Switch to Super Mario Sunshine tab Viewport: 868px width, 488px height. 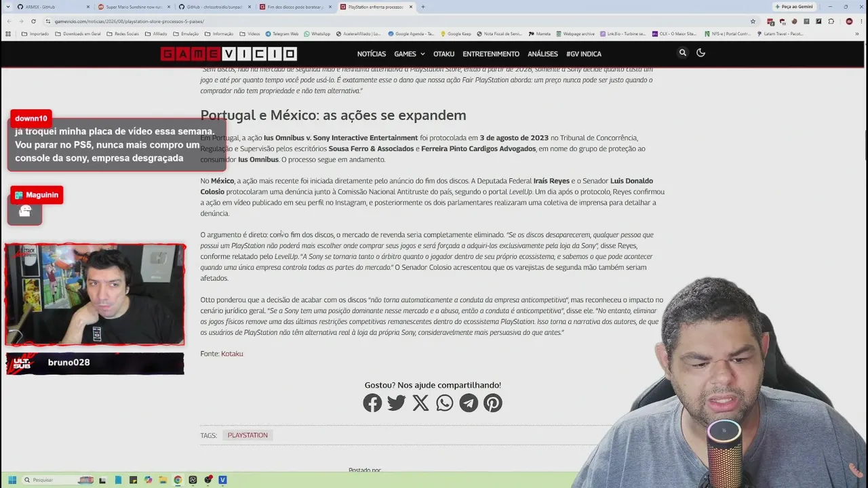134,7
